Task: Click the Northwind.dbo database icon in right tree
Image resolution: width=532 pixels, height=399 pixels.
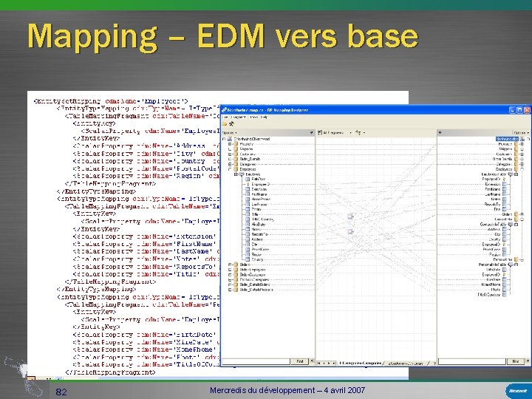Action: 522,139
